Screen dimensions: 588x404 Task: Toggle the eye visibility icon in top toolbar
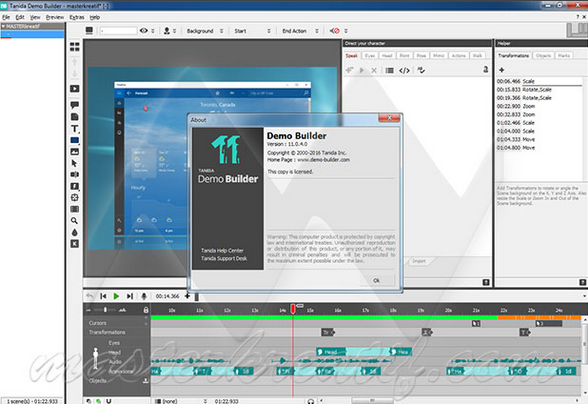coord(144,31)
